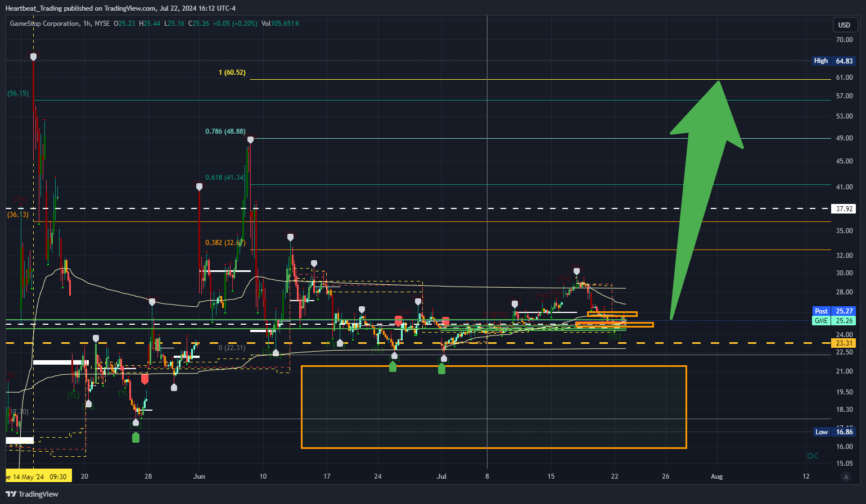Click the +0.05 (+0.20%) change value
Image resolution: width=866 pixels, height=504 pixels.
point(235,24)
